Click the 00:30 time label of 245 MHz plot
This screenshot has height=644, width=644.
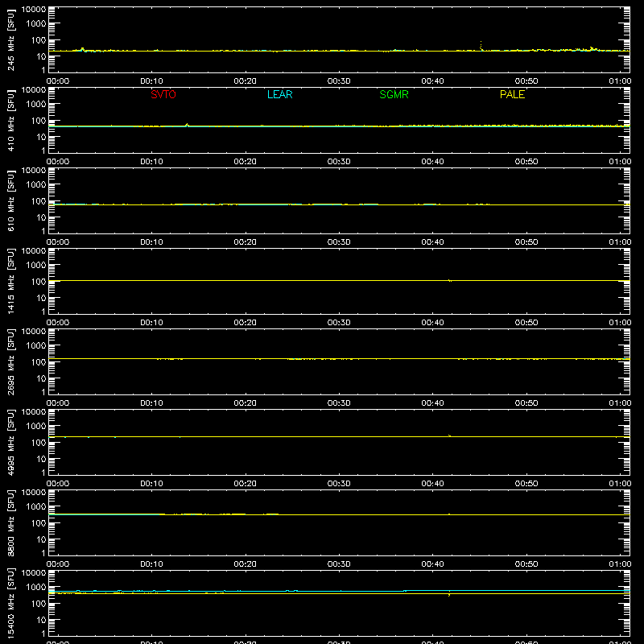coord(339,81)
